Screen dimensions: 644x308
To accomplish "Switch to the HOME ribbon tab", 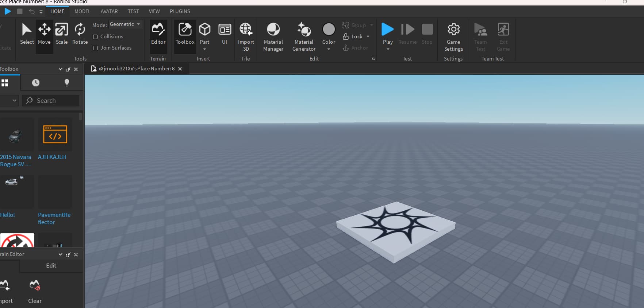I will pyautogui.click(x=57, y=11).
